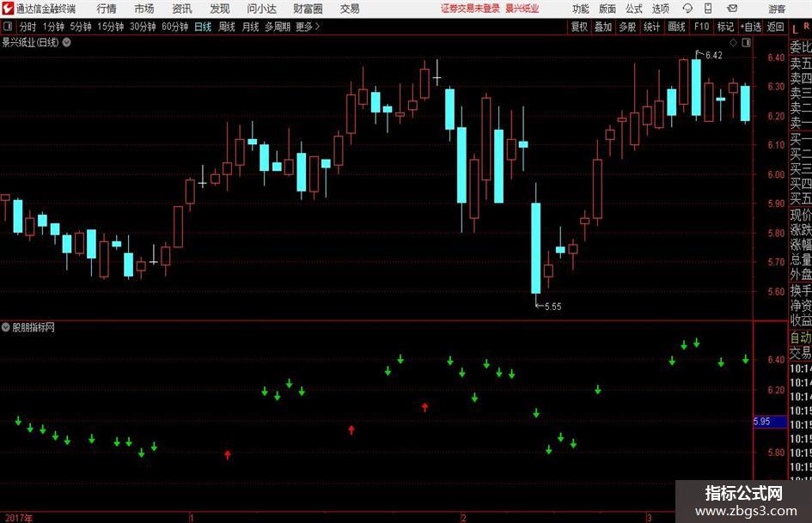This screenshot has height=523, width=812.
Task: Switch to 15分钟 period
Action: [111, 27]
